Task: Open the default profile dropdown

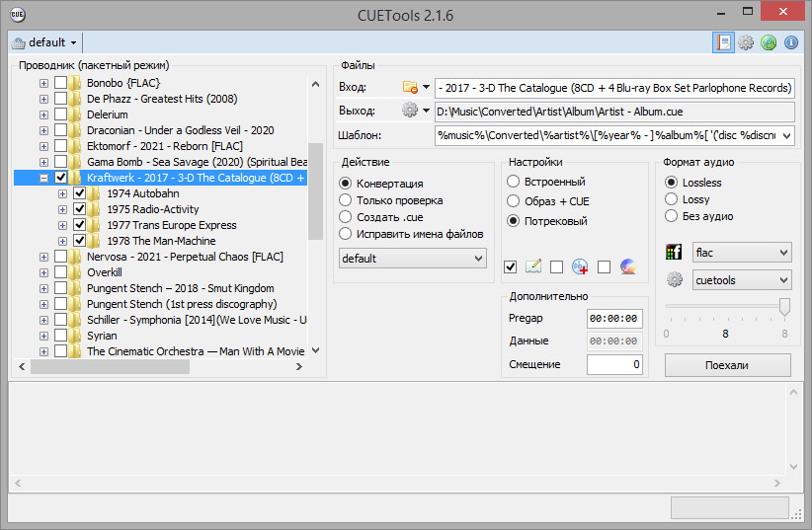Action: pyautogui.click(x=44, y=42)
